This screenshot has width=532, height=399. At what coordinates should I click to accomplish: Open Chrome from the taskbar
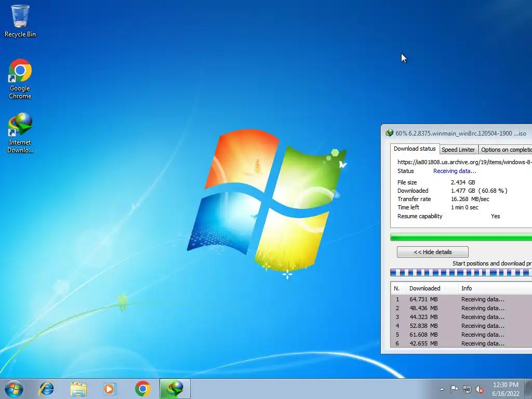(142, 389)
